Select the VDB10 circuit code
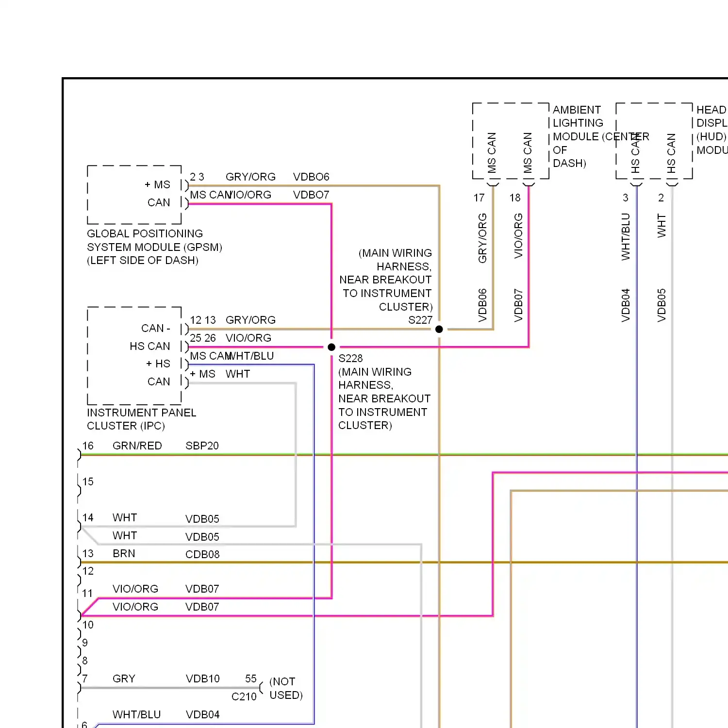Screen dimensions: 728x728 [203, 678]
